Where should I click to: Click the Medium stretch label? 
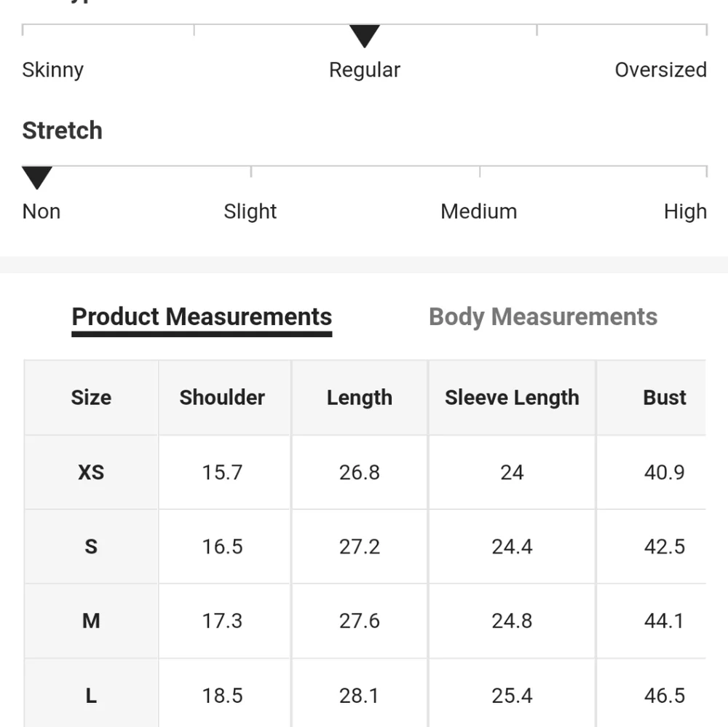[479, 212]
